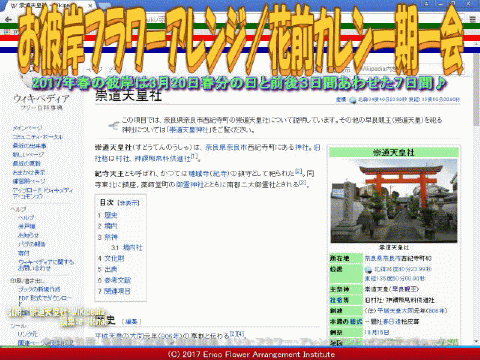Viewport: 480px width, 360px height.
Task: Click the 崇道天皇社 article title heading
Action: 128,96
